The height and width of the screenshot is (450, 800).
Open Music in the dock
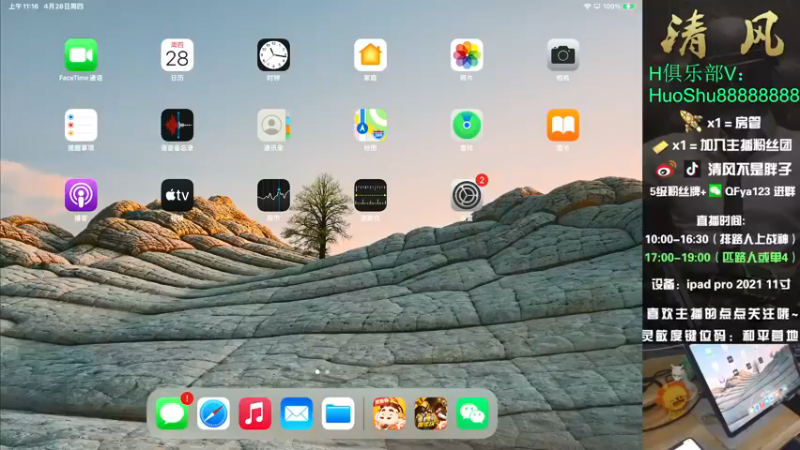[x=255, y=413]
